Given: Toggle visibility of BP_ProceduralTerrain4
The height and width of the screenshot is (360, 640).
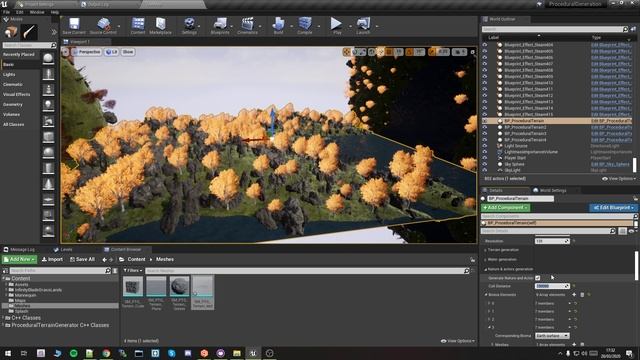Looking at the screenshot, I should coord(485,140).
